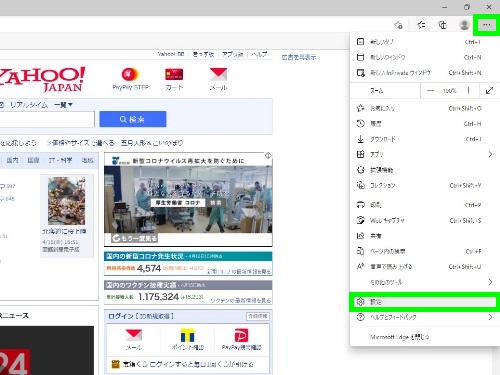This screenshot has width=500, height=375.
Task: Increase zoom with the plus button
Action: point(468,90)
